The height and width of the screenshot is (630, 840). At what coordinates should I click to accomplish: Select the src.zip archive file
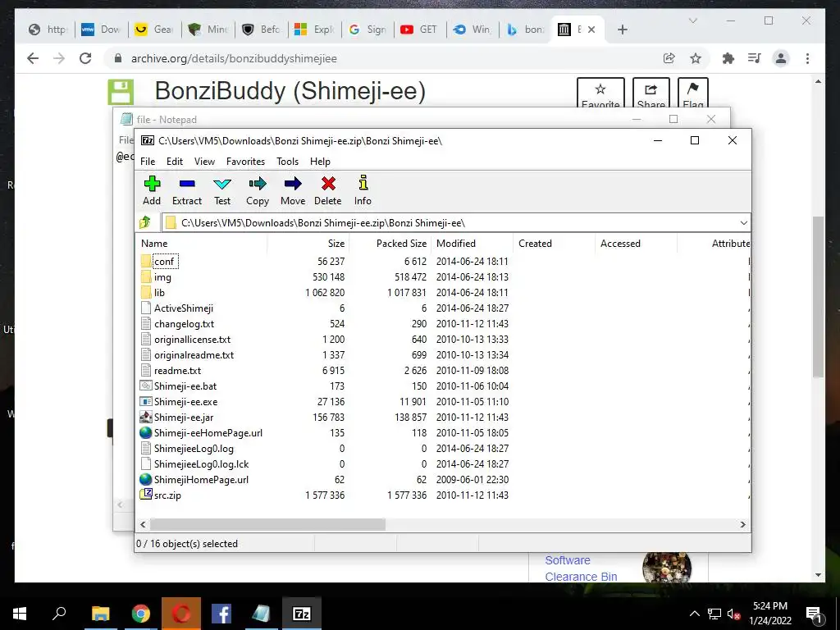point(161,495)
